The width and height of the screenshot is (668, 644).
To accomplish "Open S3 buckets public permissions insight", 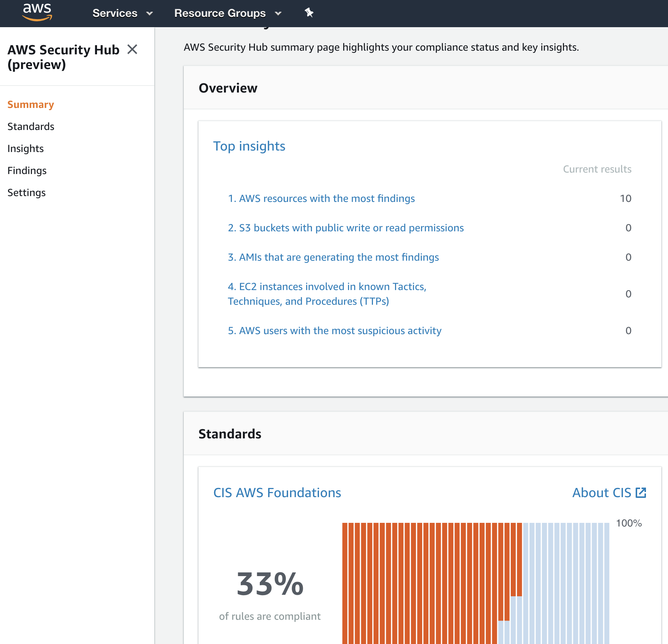I will (x=345, y=228).
